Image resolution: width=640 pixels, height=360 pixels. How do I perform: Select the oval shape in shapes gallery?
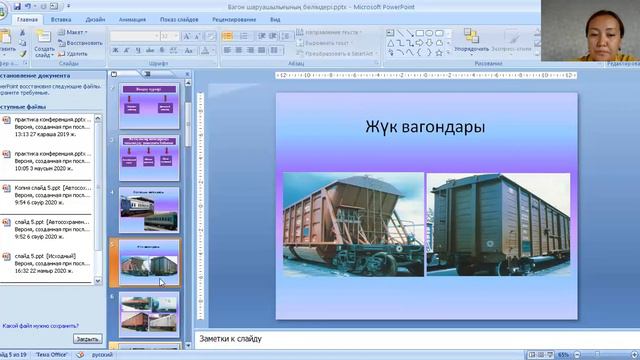pyautogui.click(x=429, y=33)
